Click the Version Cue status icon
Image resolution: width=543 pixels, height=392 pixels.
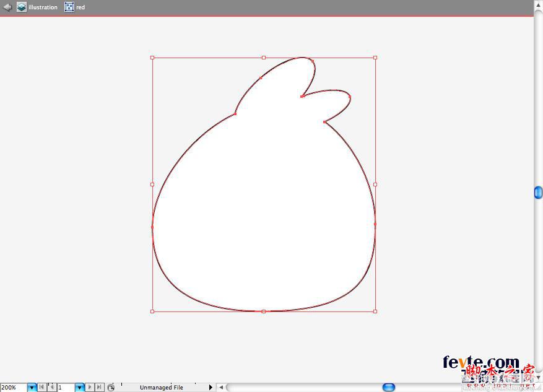110,388
